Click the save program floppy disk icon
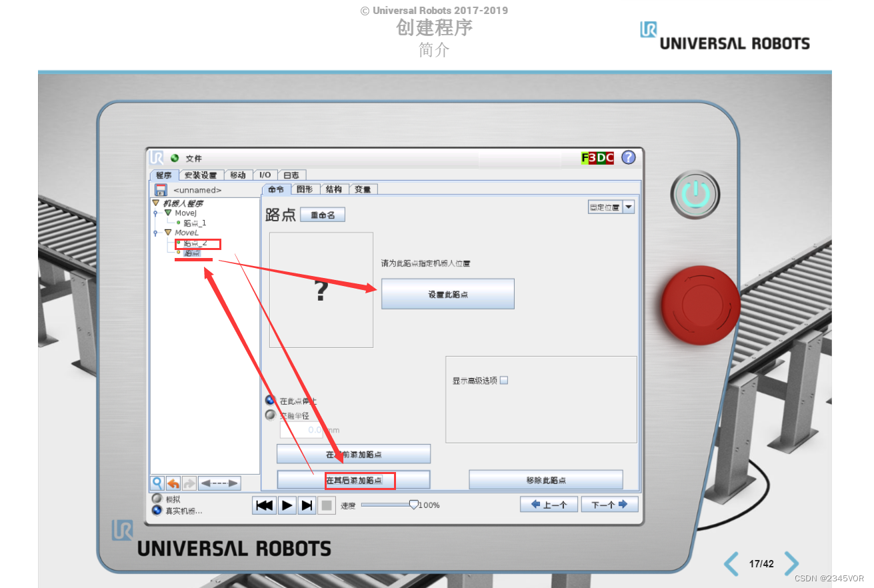 [x=161, y=189]
